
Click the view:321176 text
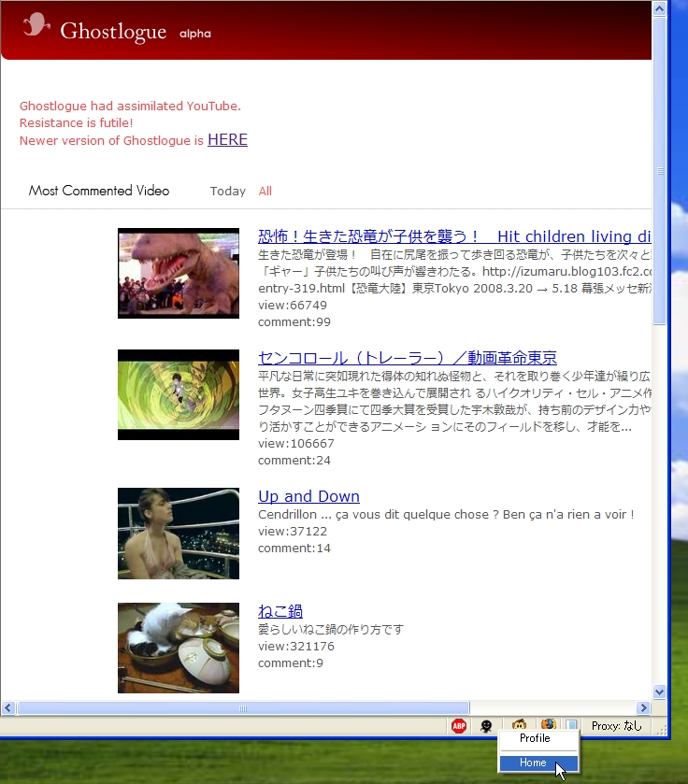tap(296, 646)
